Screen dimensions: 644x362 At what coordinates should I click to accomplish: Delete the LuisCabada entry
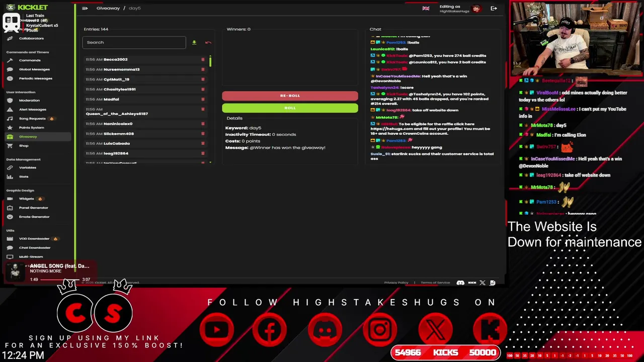pos(203,143)
